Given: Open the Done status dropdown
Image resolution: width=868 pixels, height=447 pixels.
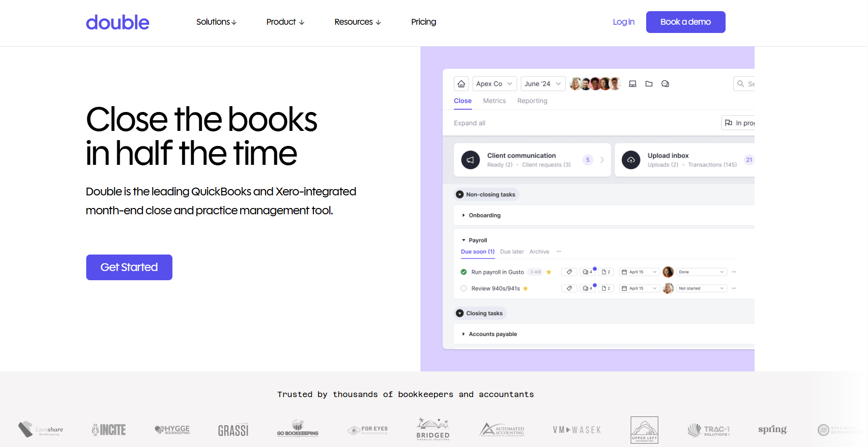Looking at the screenshot, I should pos(702,272).
